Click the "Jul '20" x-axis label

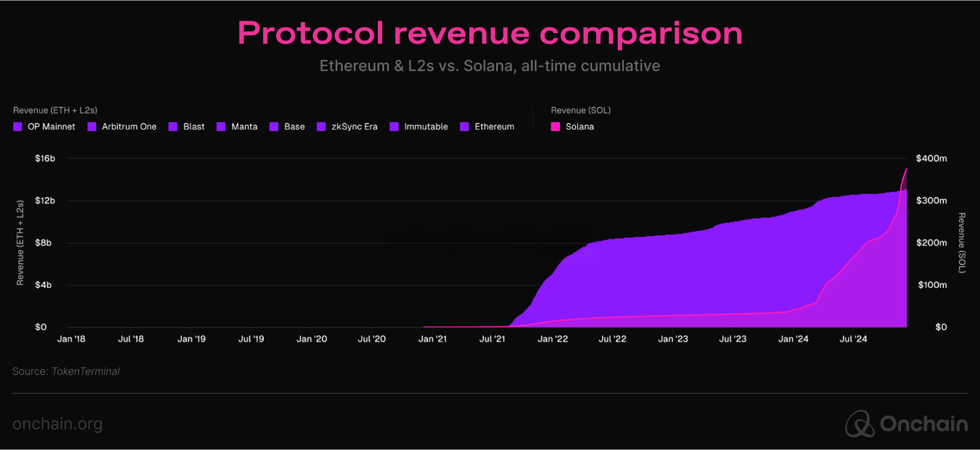[x=372, y=339]
